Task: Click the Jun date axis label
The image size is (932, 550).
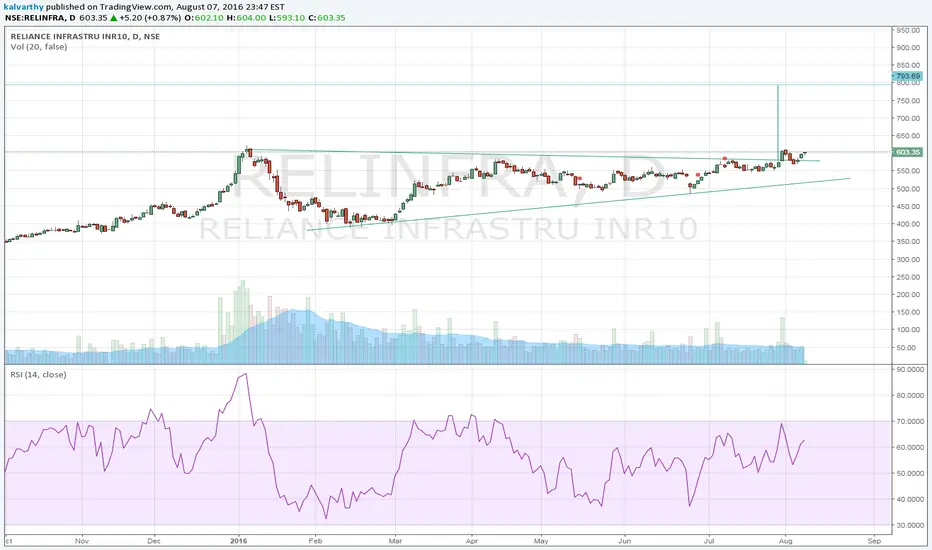Action: pos(624,541)
